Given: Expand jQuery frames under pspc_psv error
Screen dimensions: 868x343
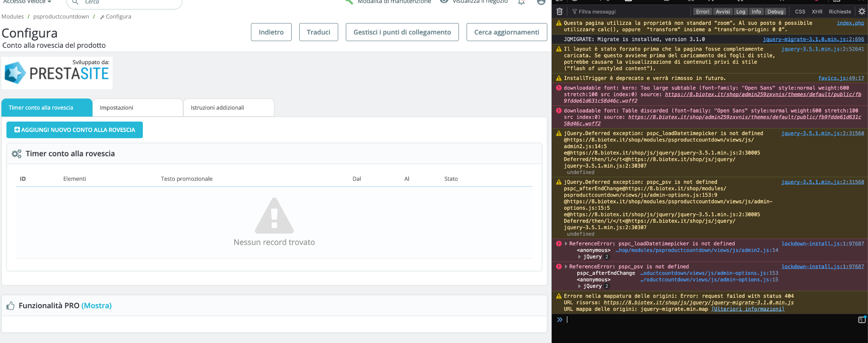Looking at the screenshot, I should point(580,286).
